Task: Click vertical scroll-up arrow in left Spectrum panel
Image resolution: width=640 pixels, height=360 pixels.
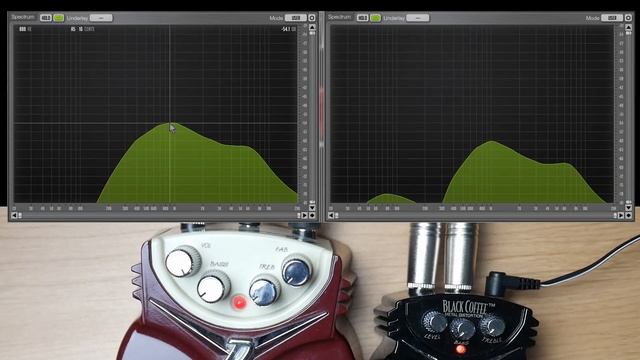Action: [312, 27]
